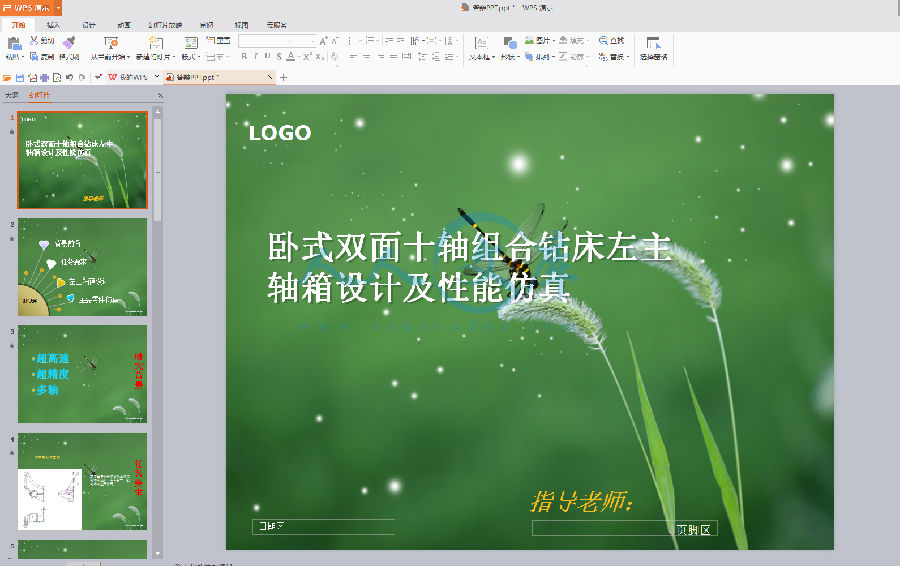Click the Format Painter brush icon
This screenshot has height=566, width=900.
pyautogui.click(x=69, y=42)
